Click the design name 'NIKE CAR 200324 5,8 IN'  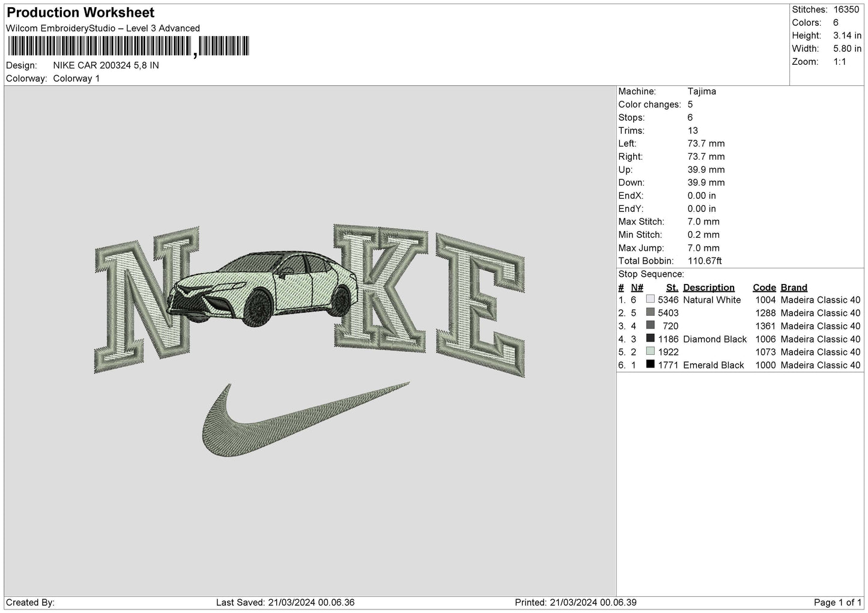pos(106,65)
